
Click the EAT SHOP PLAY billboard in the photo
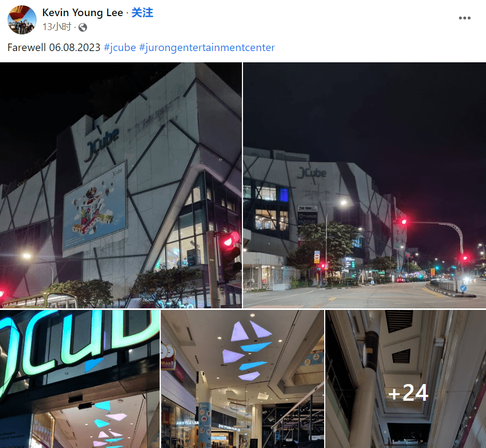tap(95, 206)
